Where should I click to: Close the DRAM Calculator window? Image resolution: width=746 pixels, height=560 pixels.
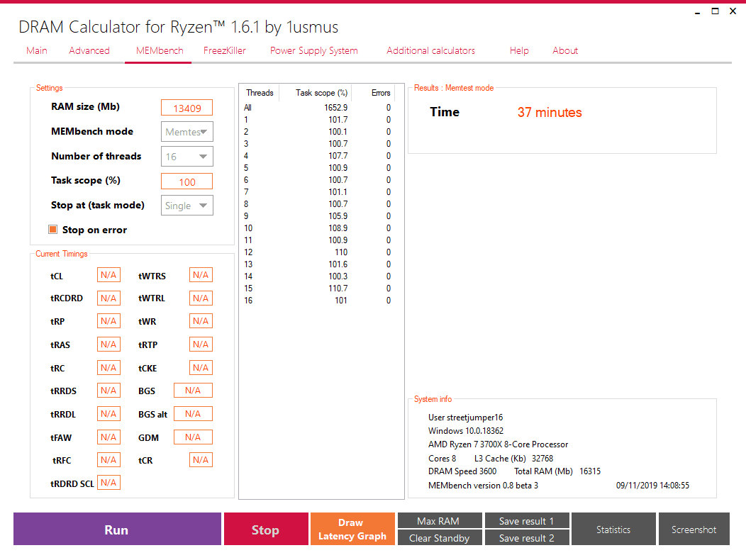click(x=733, y=11)
